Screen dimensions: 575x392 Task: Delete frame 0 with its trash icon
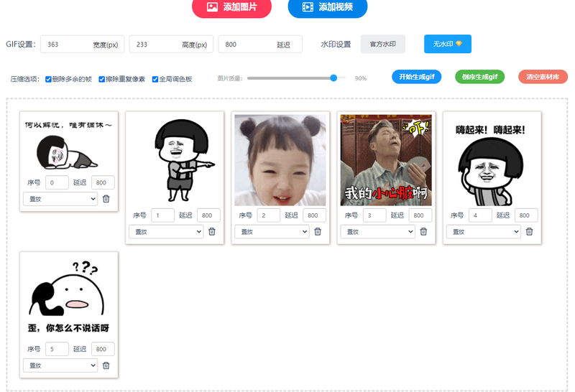point(106,199)
